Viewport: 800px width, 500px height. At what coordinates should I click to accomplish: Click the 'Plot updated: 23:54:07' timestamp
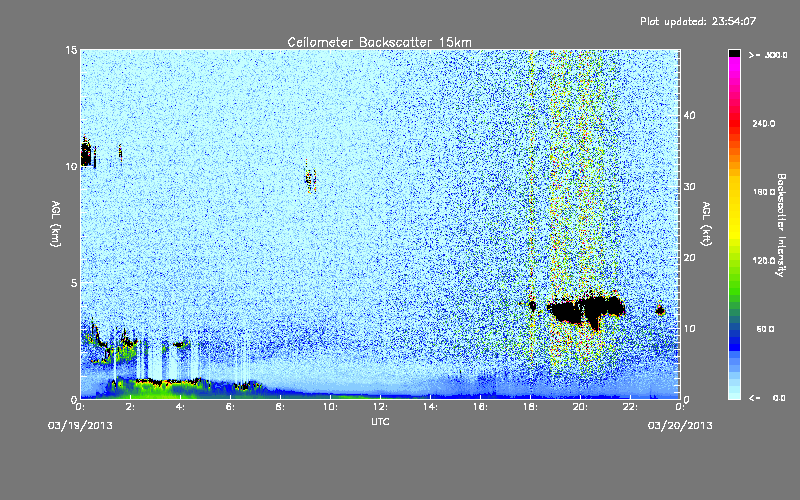tap(698, 21)
